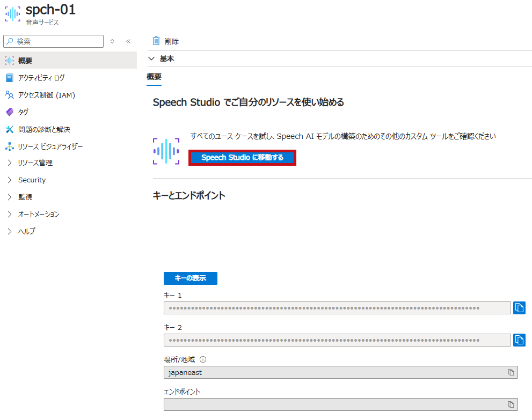
Task: Click the キー 2 label
Action: coord(173,327)
